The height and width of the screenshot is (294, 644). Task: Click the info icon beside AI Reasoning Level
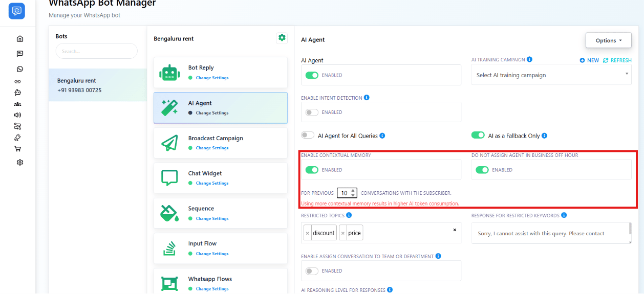pos(390,290)
